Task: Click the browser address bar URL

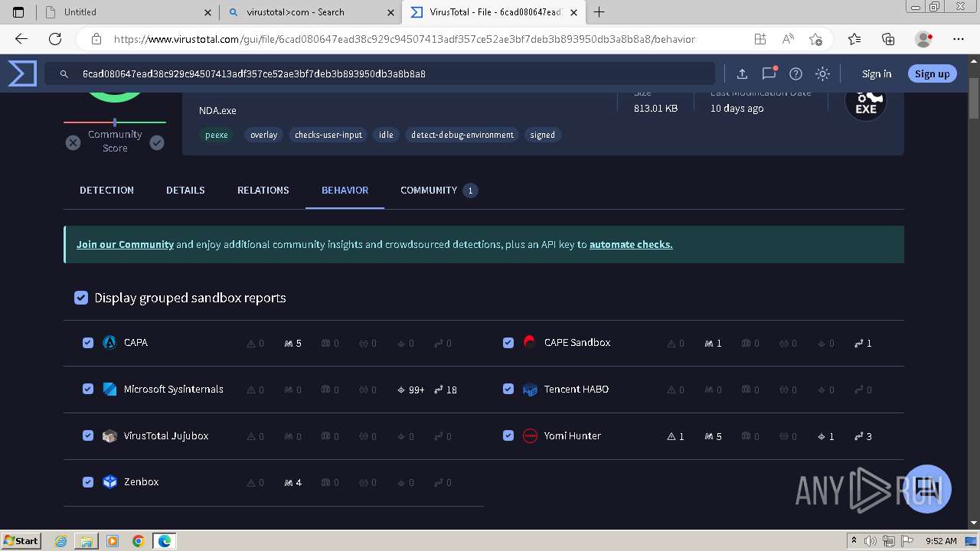Action: [404, 39]
